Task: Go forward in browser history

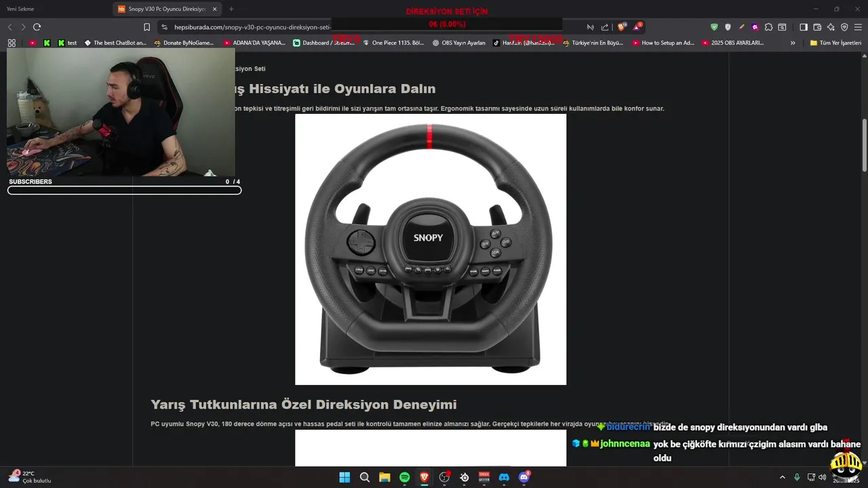Action: pyautogui.click(x=23, y=27)
